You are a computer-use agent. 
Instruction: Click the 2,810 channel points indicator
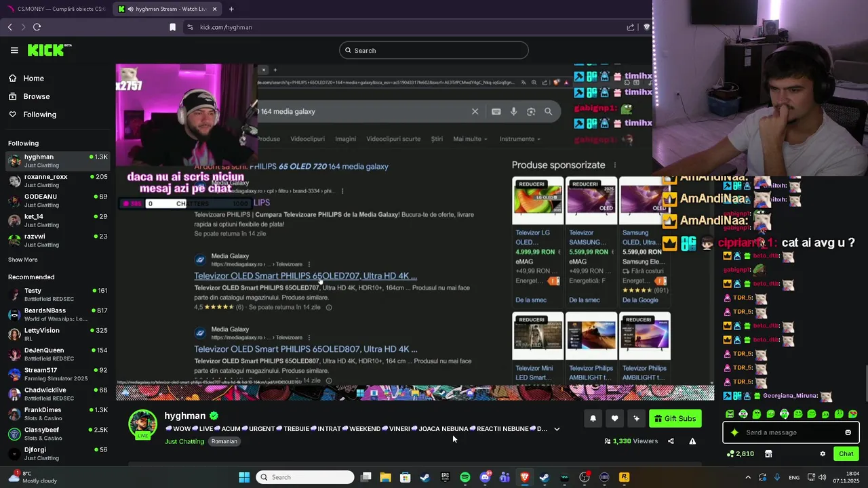[741, 454]
